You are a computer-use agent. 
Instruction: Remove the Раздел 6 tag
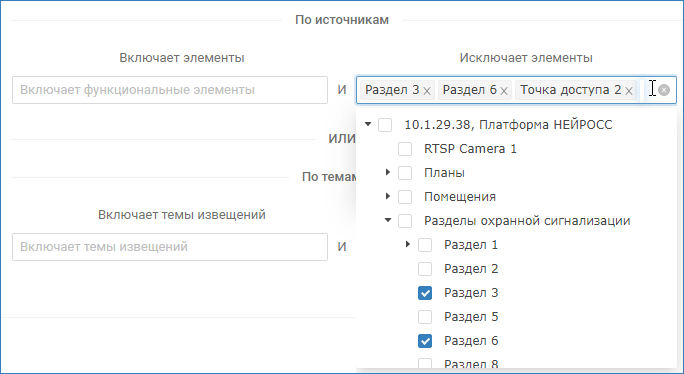click(x=504, y=91)
